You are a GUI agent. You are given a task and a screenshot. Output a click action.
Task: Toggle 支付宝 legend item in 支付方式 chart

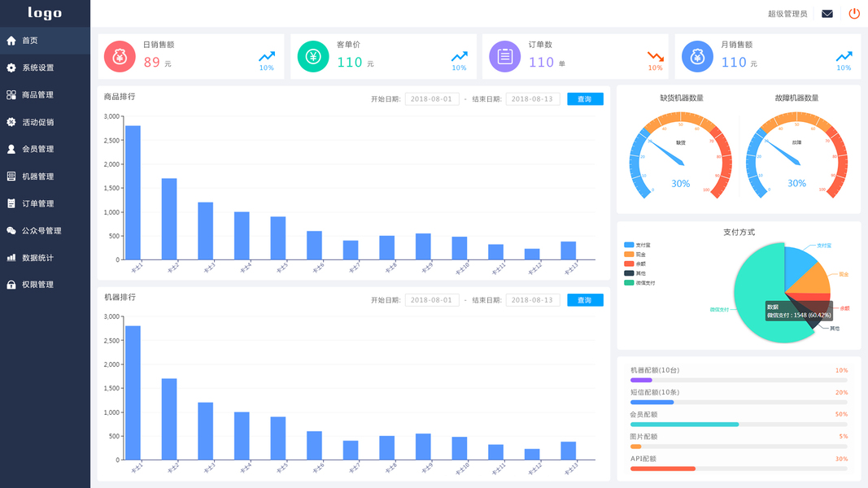tap(637, 245)
